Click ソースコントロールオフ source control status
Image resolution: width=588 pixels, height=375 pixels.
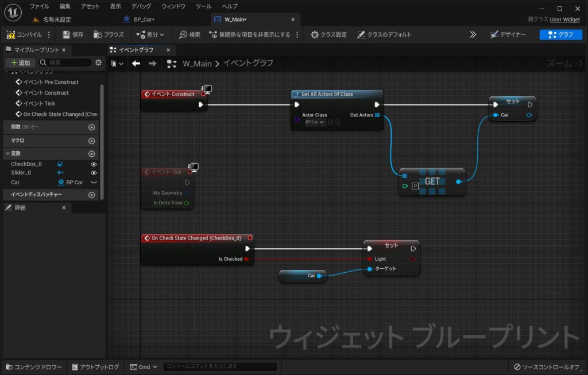[547, 367]
